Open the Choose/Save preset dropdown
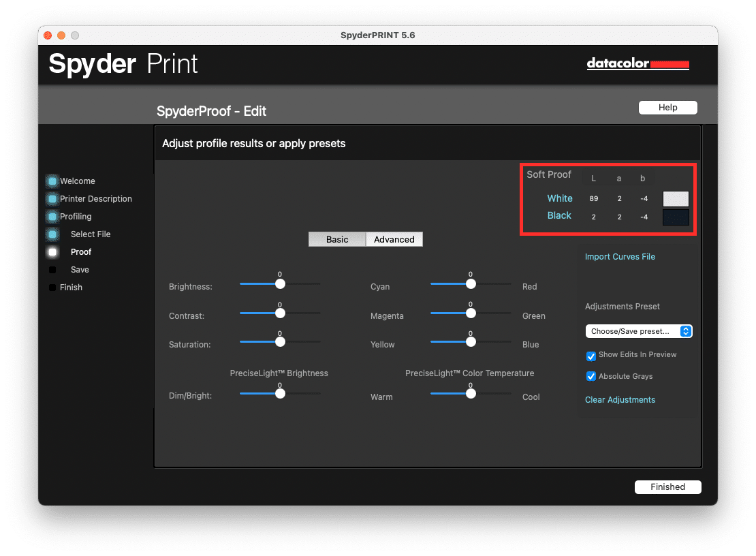Viewport: 756px width, 556px height. click(x=638, y=330)
